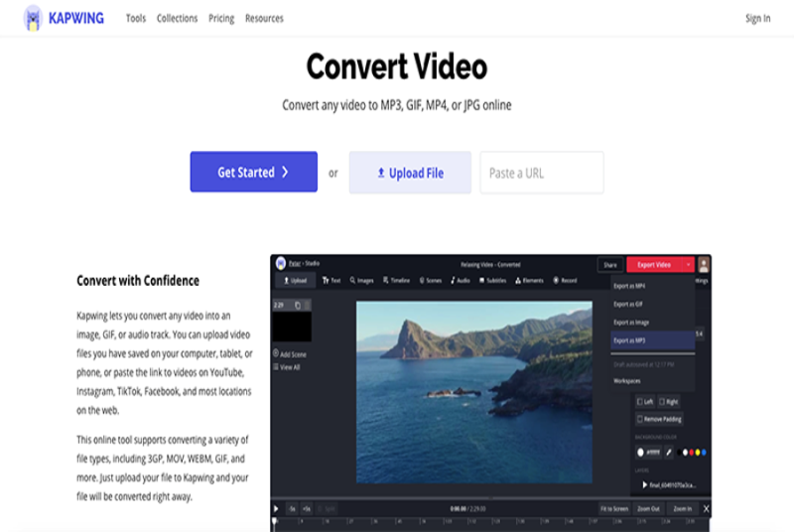Screen dimensions: 794x532
Task: Select the black background color swatch
Action: pyautogui.click(x=679, y=453)
